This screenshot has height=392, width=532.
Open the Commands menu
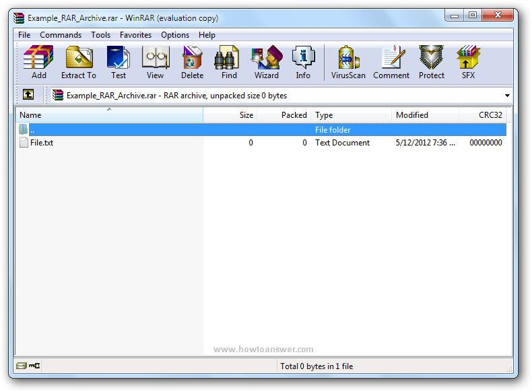coord(61,35)
